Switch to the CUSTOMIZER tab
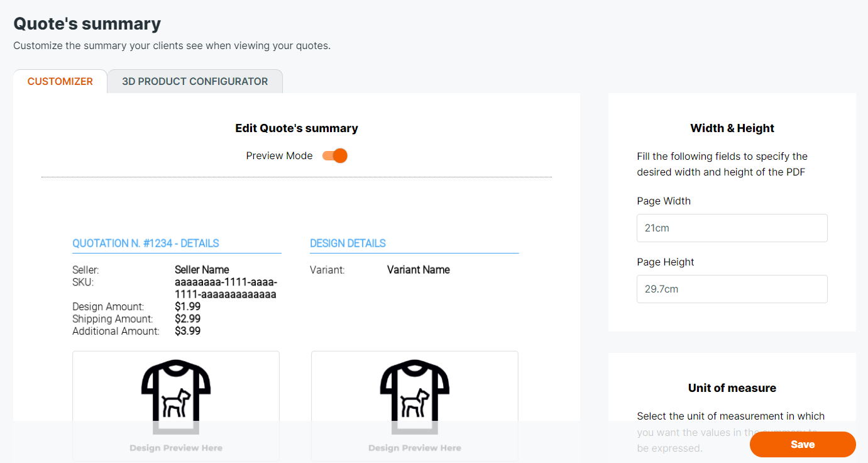 pyautogui.click(x=60, y=81)
